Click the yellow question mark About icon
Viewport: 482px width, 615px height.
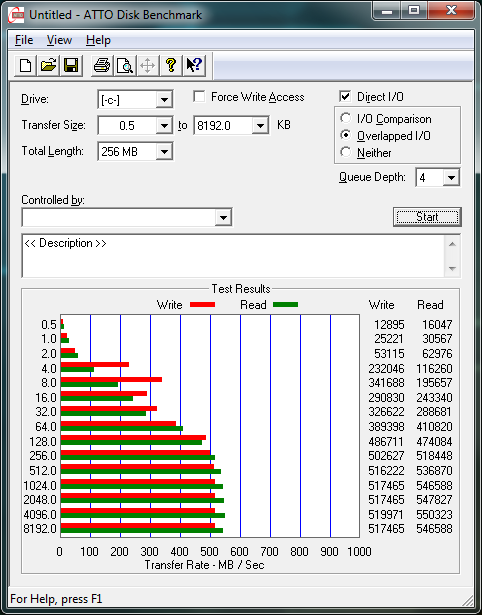coord(171,65)
